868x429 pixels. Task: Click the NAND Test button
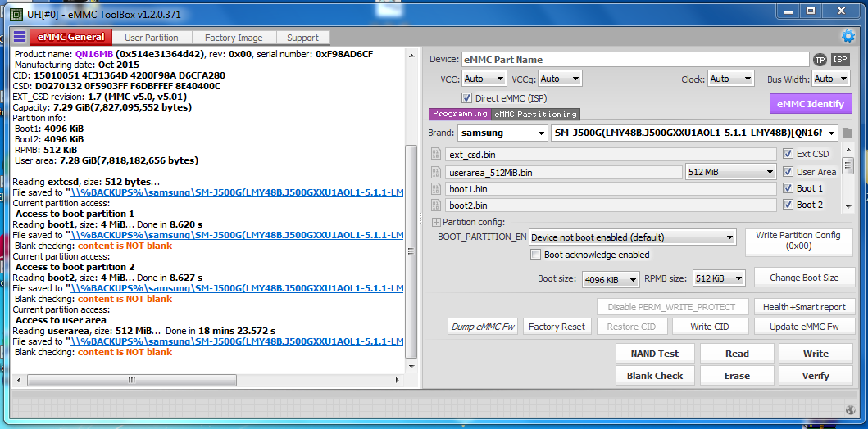coord(654,353)
